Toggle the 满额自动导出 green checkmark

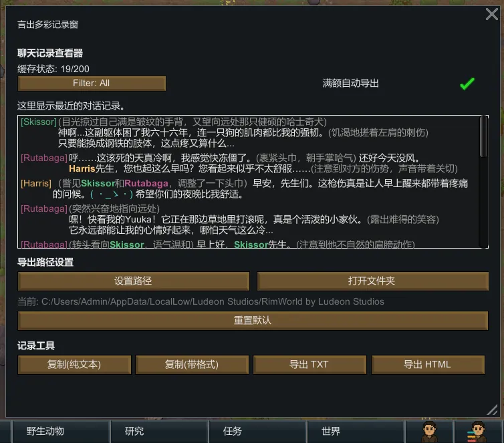pos(467,84)
